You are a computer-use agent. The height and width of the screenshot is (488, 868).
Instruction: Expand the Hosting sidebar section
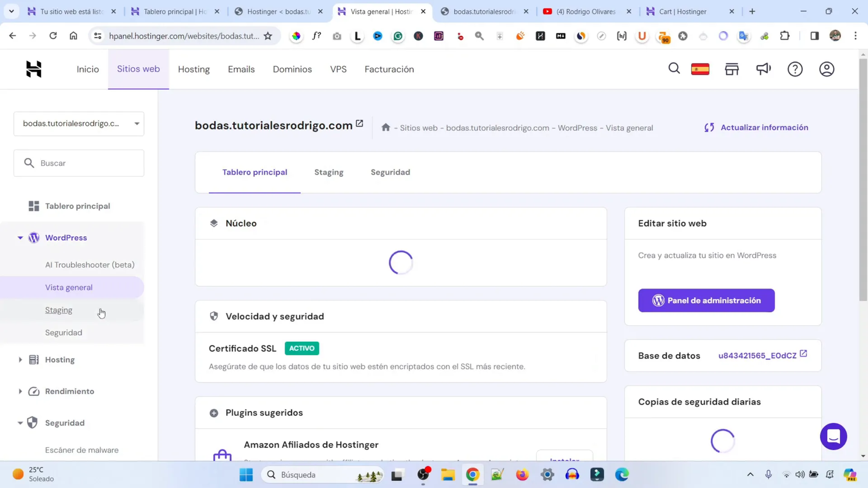click(20, 359)
